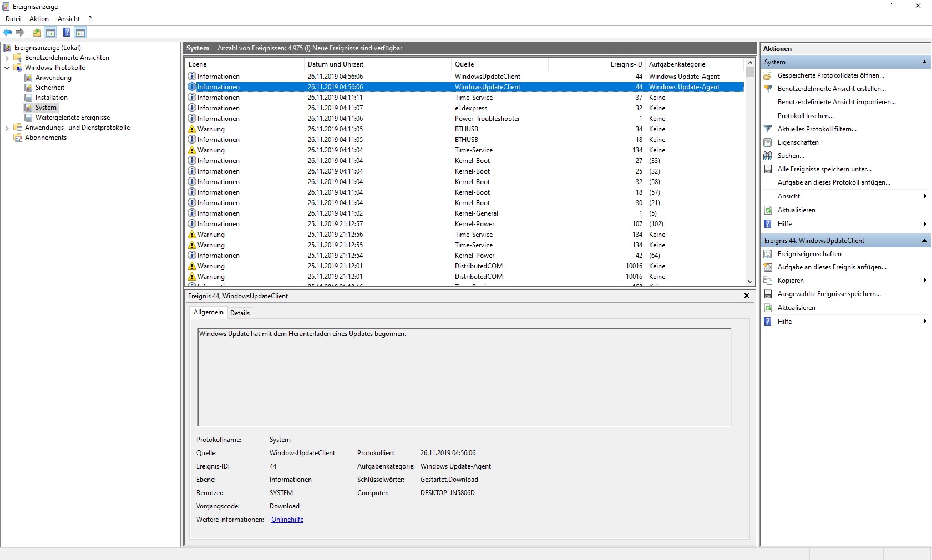Click the Ereigniseigenschaften icon in Aktionen
The width and height of the screenshot is (932, 560).
point(768,254)
